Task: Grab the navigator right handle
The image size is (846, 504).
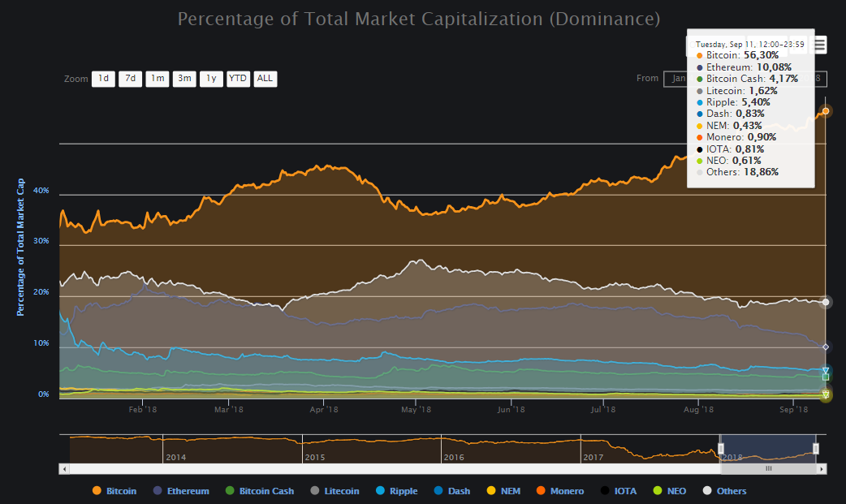Action: [816, 449]
